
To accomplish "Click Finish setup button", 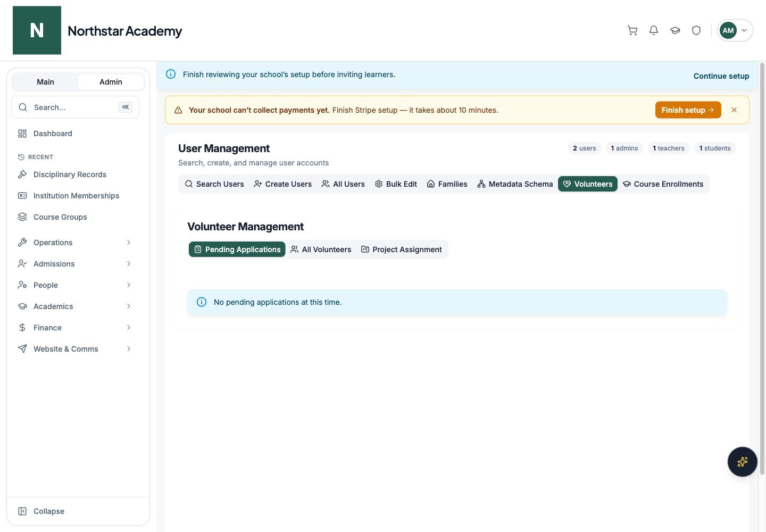I will (x=688, y=110).
